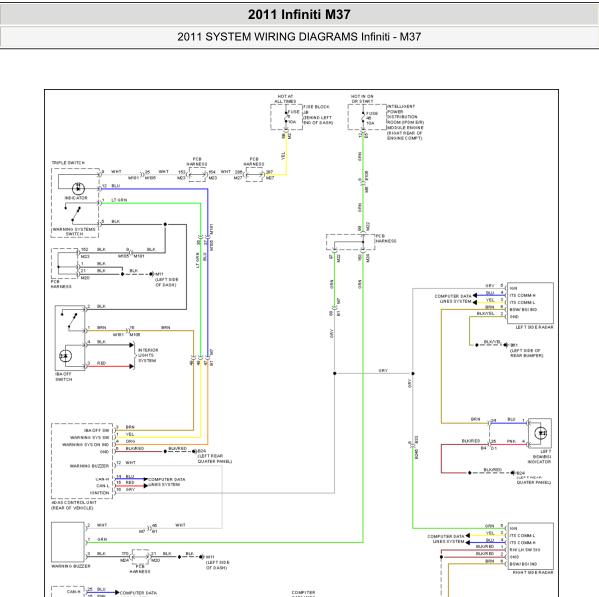The width and height of the screenshot is (599, 597).
Task: Click 'LEFT BSW/BSI INDICATOR' label
Action: (539, 456)
